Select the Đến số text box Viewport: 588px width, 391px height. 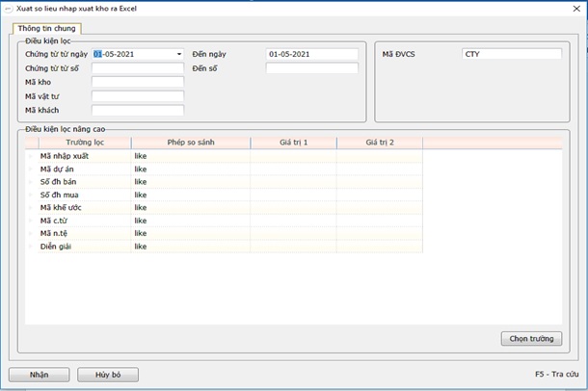coord(311,68)
